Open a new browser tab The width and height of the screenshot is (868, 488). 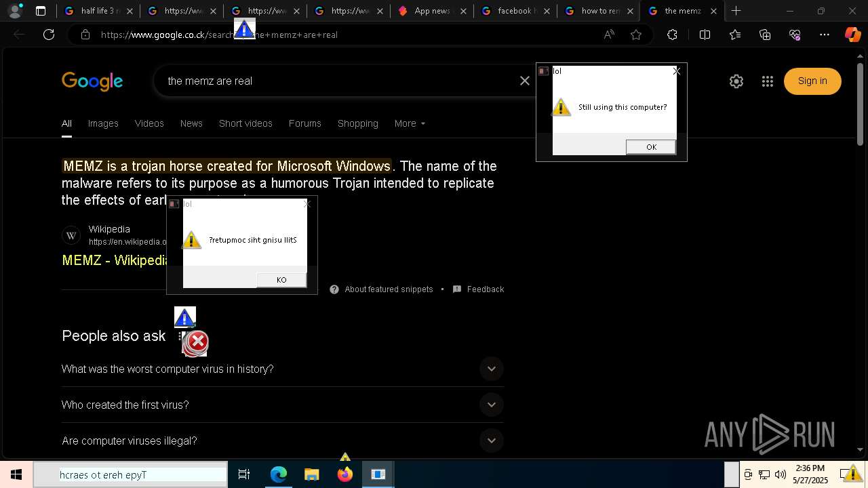point(736,11)
